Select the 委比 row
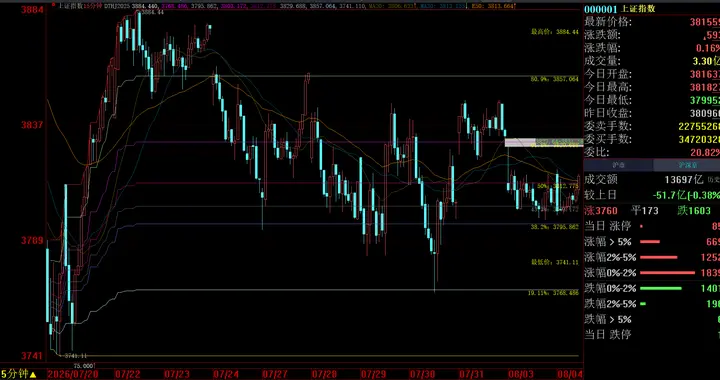 [x=652, y=152]
